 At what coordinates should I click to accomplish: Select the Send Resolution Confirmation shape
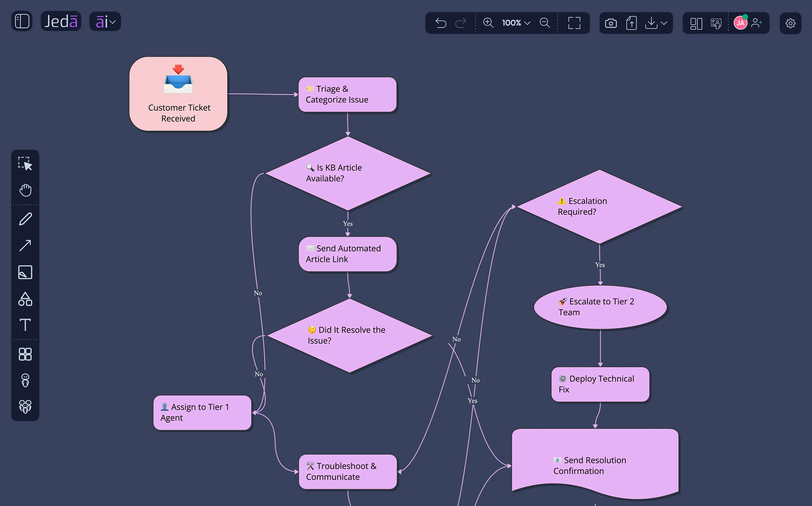595,464
